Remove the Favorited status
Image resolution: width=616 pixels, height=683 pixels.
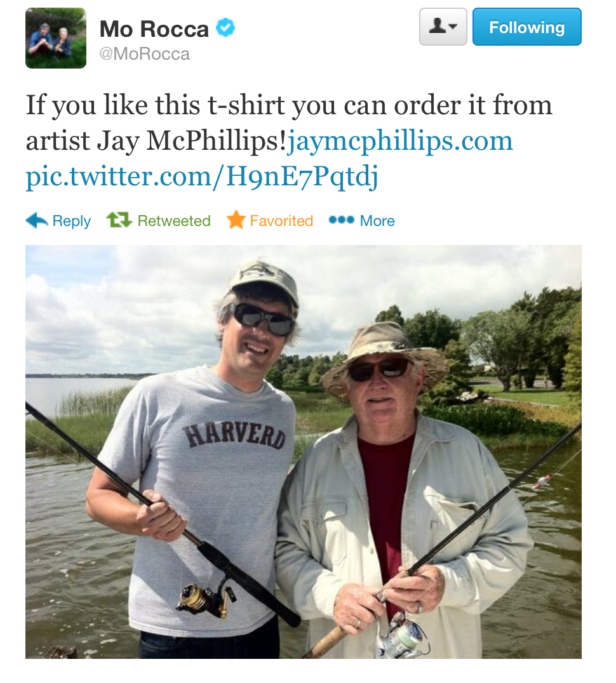(x=281, y=221)
